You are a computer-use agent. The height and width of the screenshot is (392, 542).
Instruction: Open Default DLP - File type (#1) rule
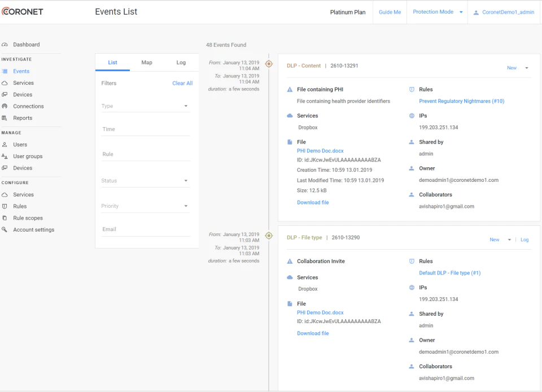click(x=450, y=273)
